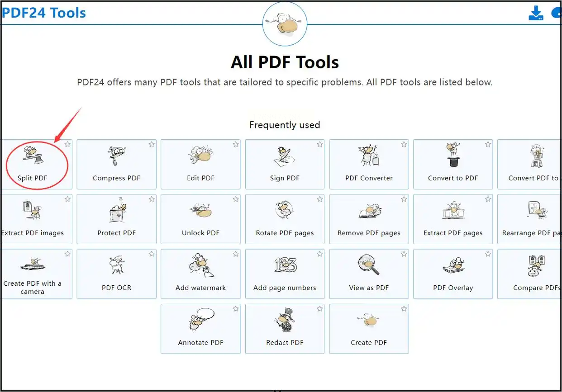
Task: Open the Convert PDF to tool
Action: [529, 164]
